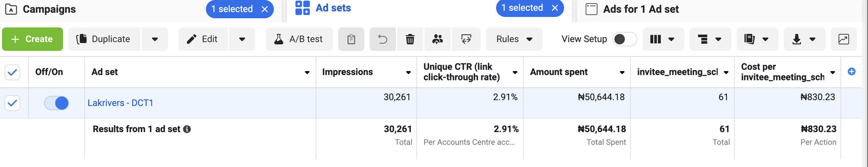Open the Lakrivers - DCT1 ad set link
Viewport: 868px width, 167px height.
coord(120,103)
